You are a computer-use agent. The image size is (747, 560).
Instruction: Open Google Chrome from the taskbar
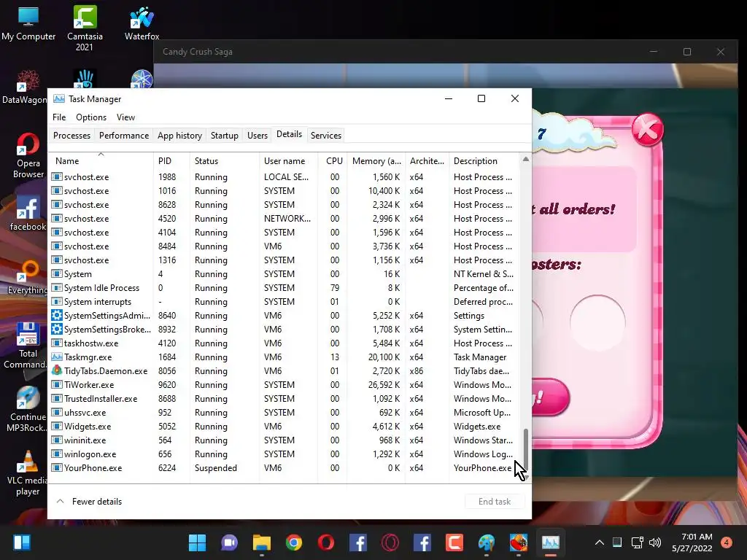pos(293,542)
